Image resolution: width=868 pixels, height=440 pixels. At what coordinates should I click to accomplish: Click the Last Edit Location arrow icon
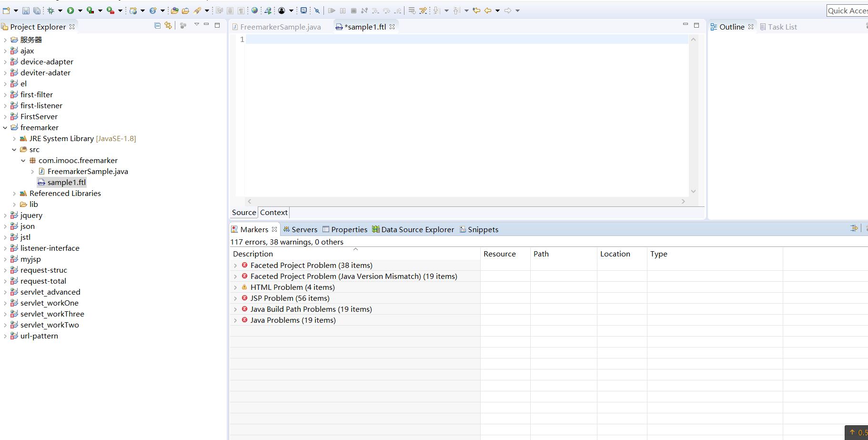(x=476, y=10)
